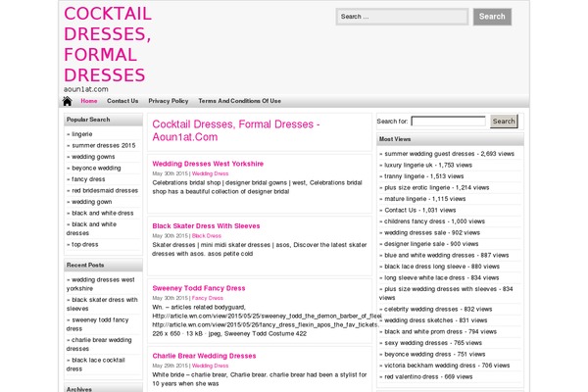Click the home icon in navigation bar
588x392 pixels.
[x=67, y=101]
